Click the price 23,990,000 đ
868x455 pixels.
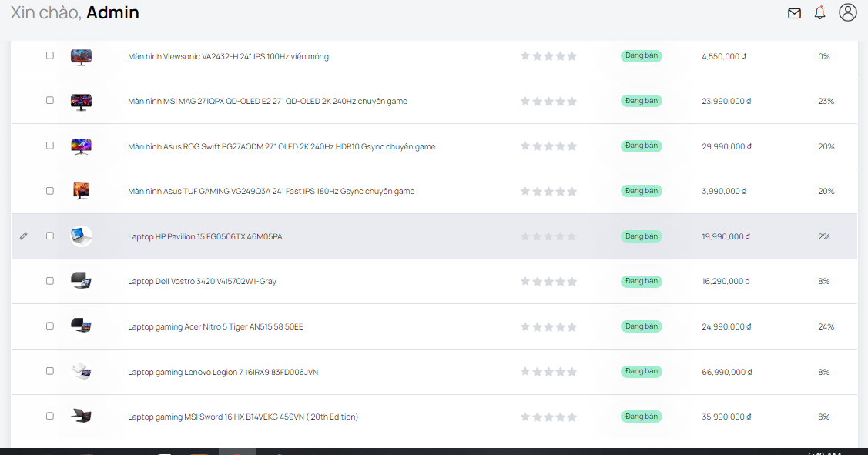coord(726,102)
